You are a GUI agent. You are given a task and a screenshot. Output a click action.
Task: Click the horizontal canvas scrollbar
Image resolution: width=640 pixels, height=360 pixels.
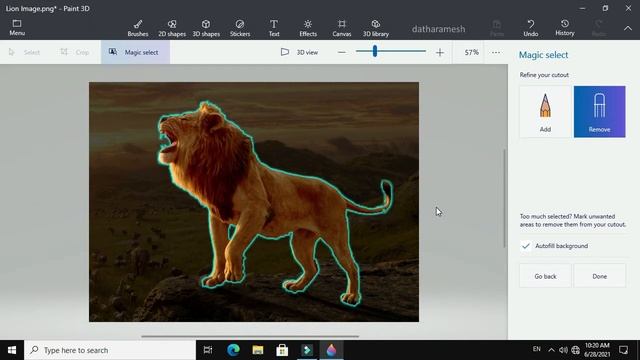[250, 336]
